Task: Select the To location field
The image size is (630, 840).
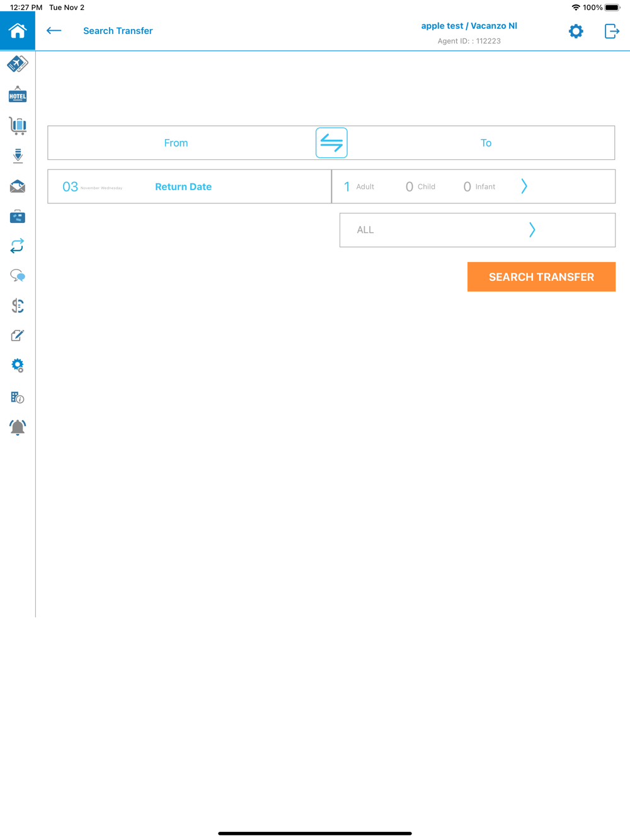Action: 481,143
